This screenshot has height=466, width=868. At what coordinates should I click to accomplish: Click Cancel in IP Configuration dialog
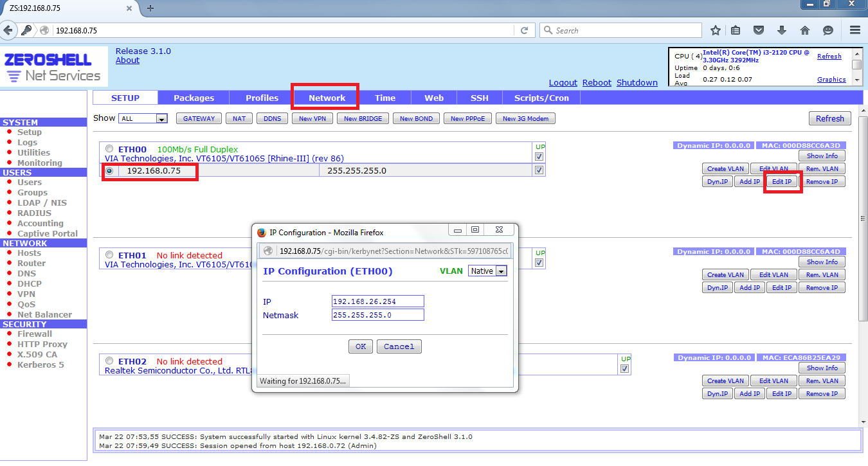pos(399,346)
